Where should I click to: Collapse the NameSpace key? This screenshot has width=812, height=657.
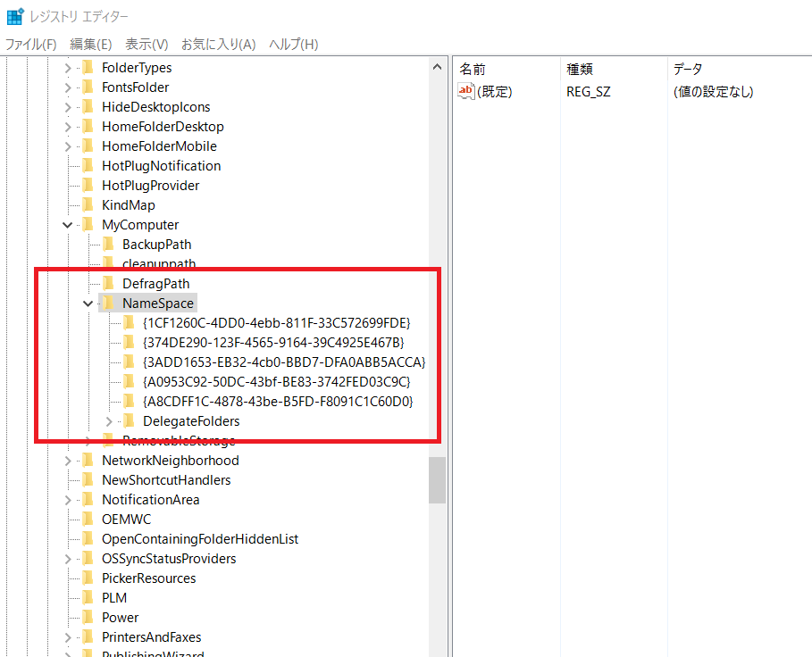(88, 304)
